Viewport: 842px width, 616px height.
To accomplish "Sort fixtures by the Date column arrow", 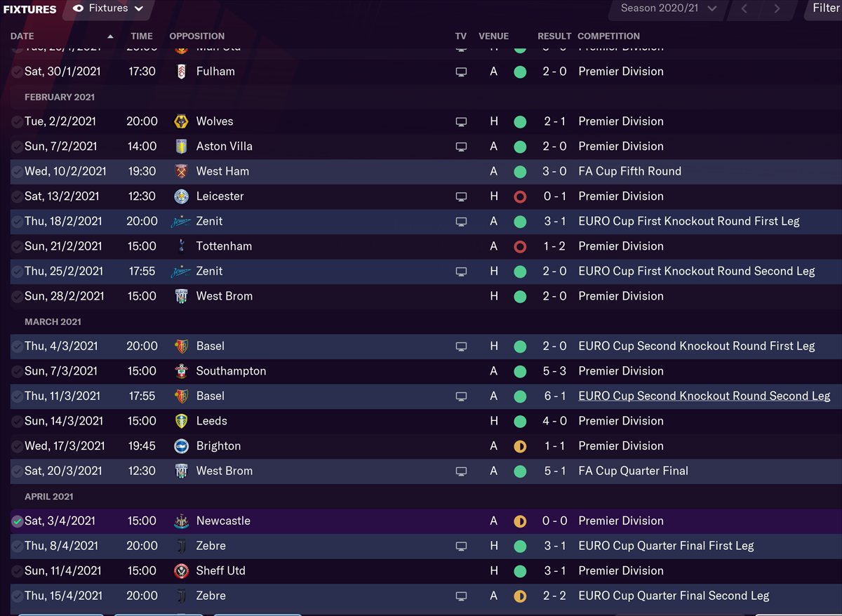I will [x=110, y=36].
